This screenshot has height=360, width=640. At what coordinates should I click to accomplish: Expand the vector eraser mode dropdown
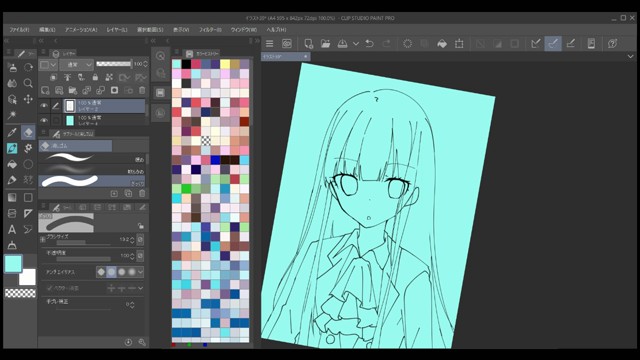coord(141,288)
